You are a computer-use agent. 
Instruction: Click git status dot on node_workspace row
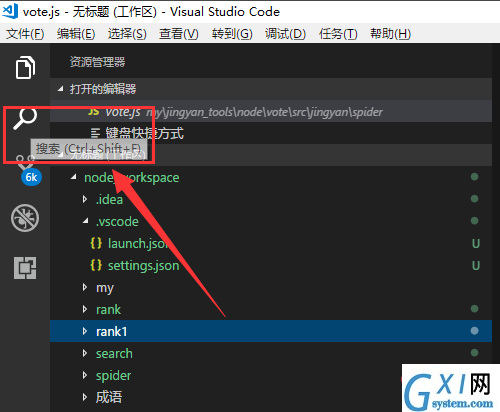(474, 177)
